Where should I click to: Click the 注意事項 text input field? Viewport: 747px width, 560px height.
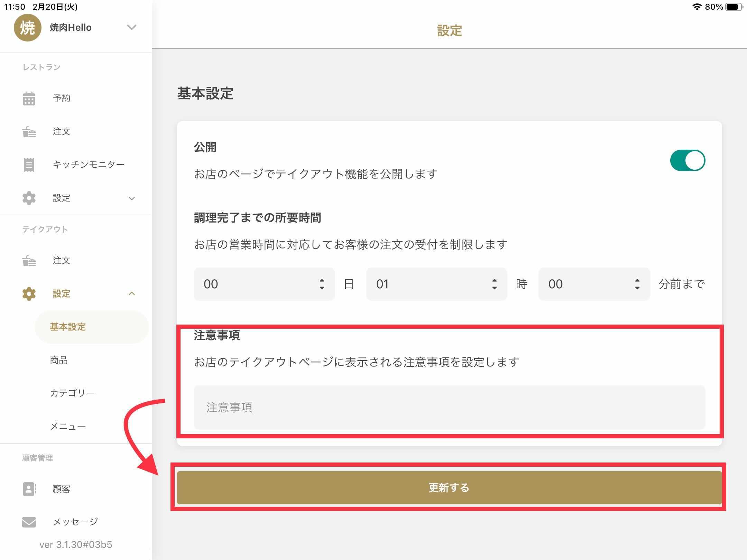[x=449, y=407]
